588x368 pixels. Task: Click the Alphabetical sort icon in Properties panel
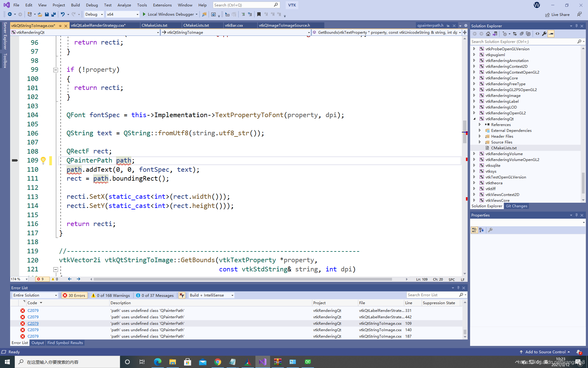tap(481, 230)
